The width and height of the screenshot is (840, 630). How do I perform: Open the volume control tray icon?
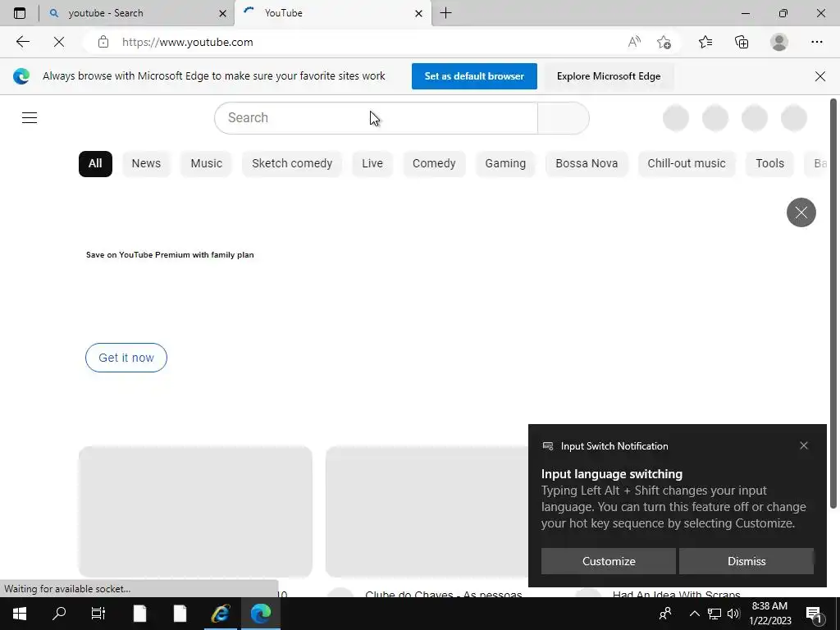click(x=733, y=614)
